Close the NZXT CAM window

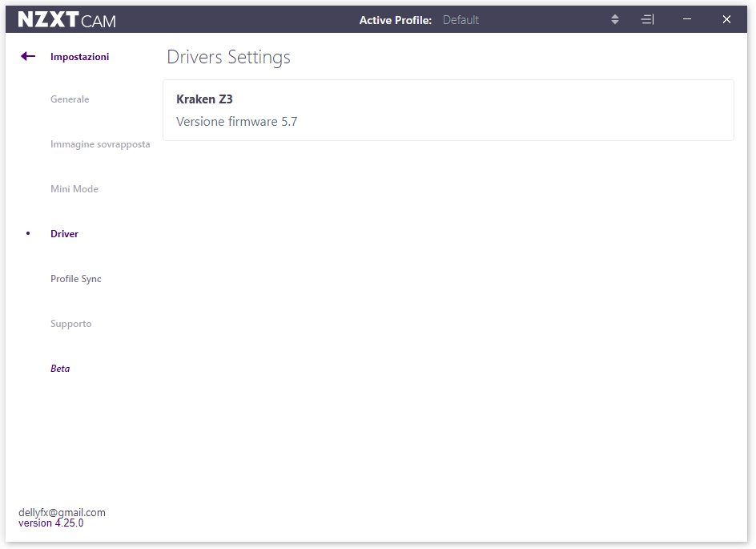726,19
